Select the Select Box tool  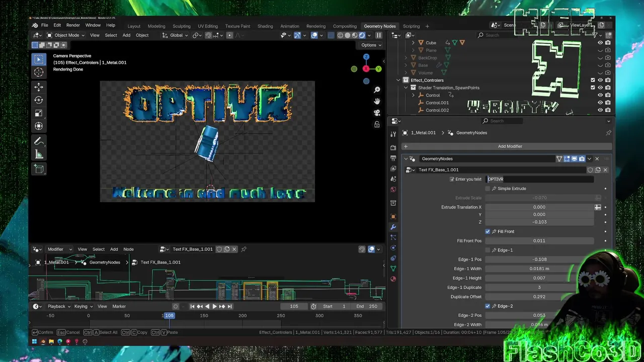pyautogui.click(x=39, y=60)
